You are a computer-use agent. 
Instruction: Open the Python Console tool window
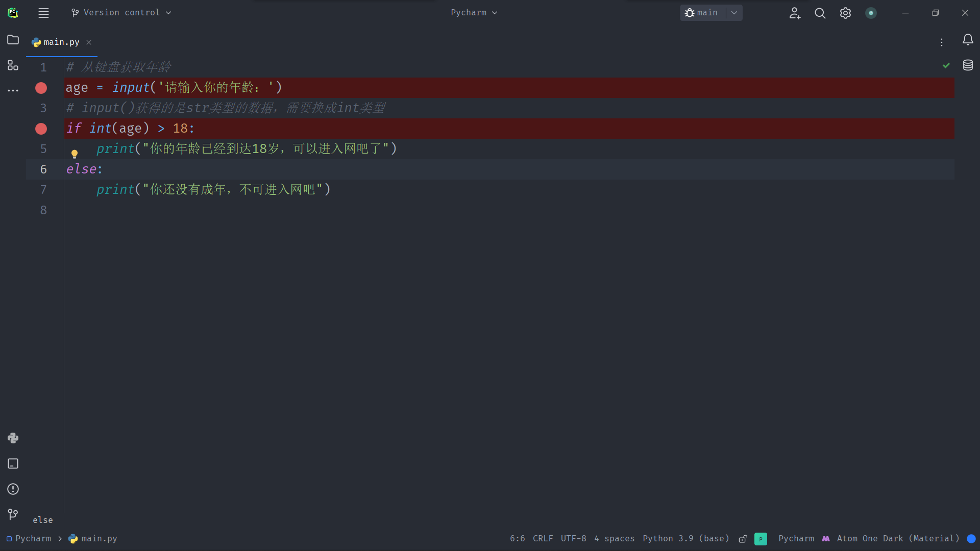pyautogui.click(x=13, y=438)
